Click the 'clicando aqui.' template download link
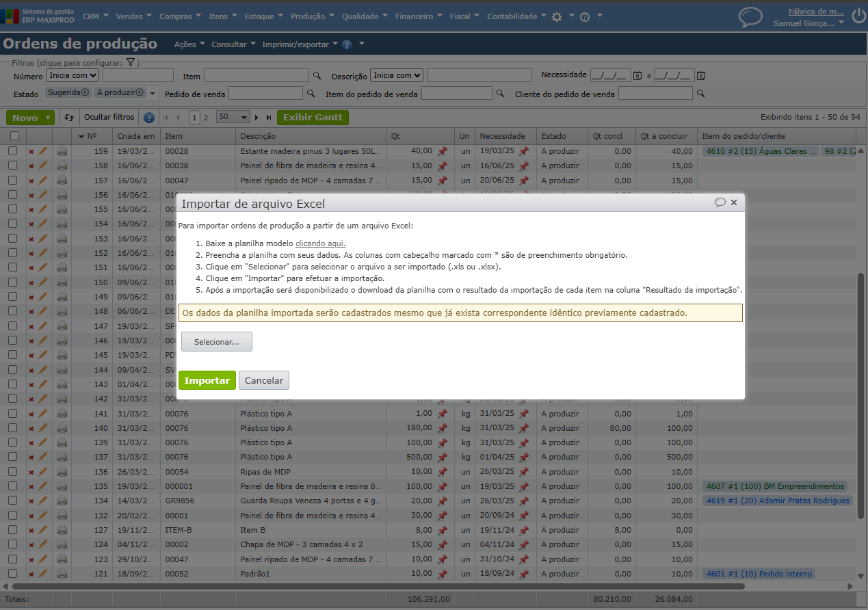The width and height of the screenshot is (868, 610). [x=321, y=243]
